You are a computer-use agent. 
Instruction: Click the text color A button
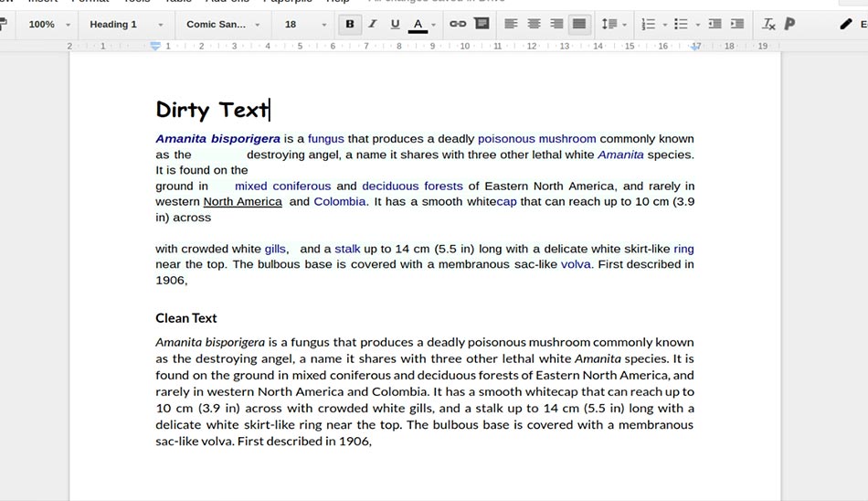(418, 25)
